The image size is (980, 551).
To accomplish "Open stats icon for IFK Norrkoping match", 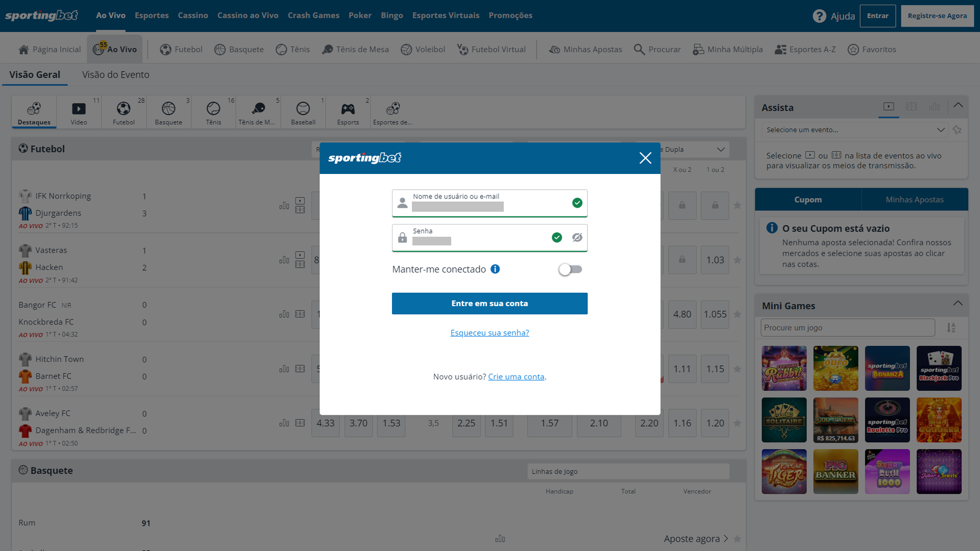I will click(x=284, y=206).
